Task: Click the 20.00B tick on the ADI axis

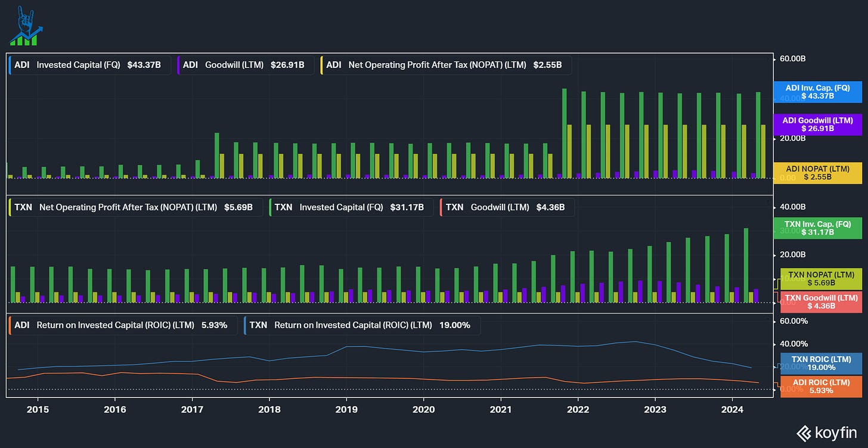Action: pos(792,138)
